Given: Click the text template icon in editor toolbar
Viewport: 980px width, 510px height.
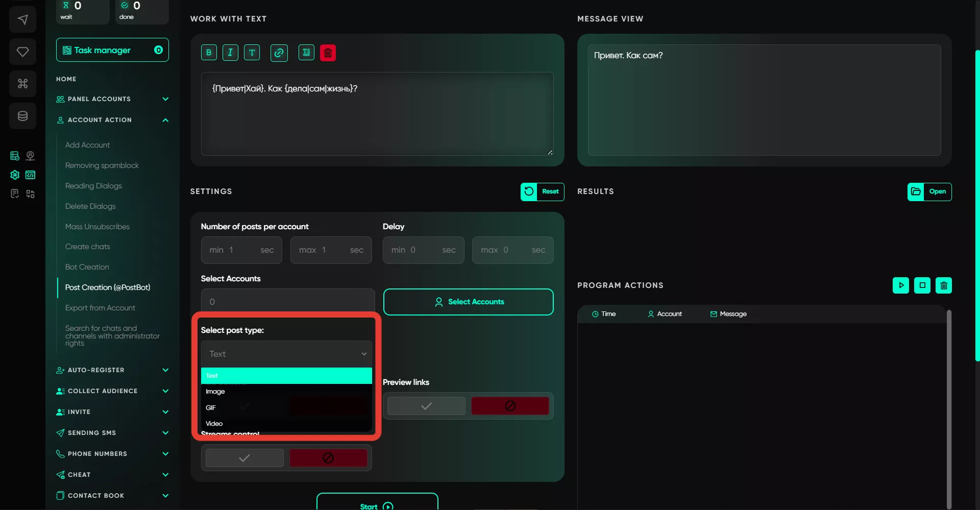Looking at the screenshot, I should (306, 52).
